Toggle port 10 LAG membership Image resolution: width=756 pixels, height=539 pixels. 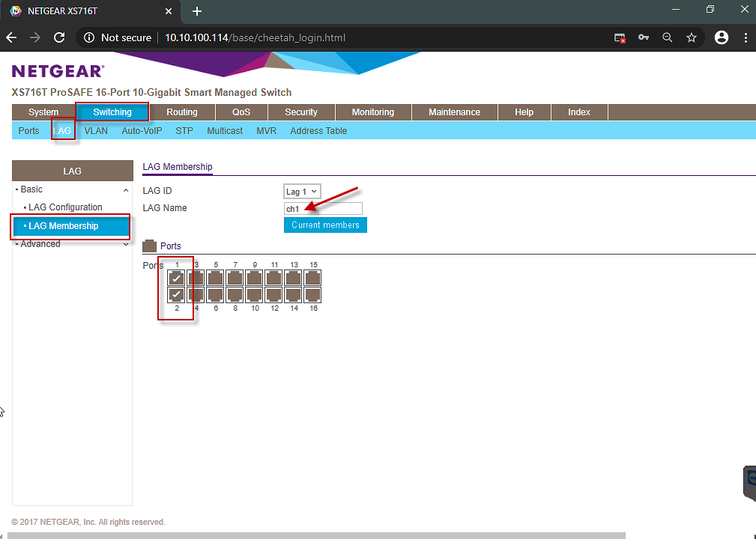254,295
